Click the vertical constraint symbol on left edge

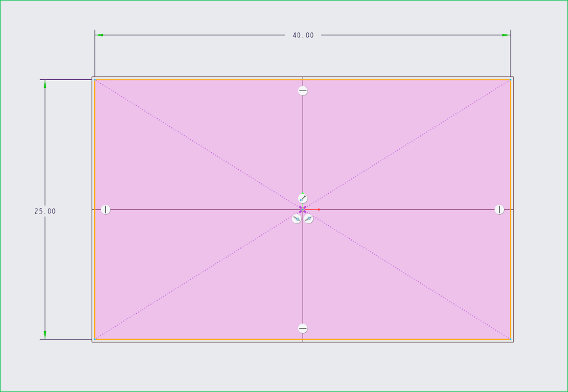106,209
